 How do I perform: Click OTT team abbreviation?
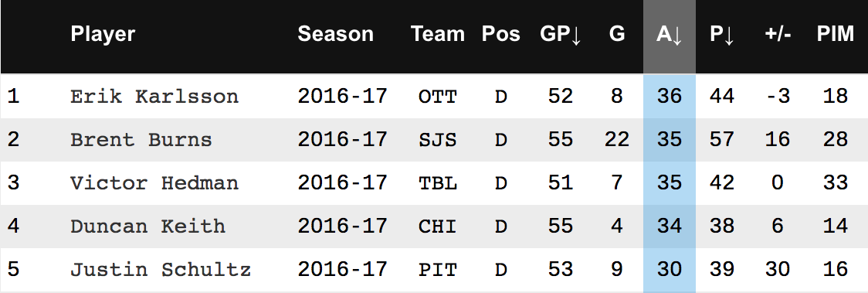click(438, 97)
